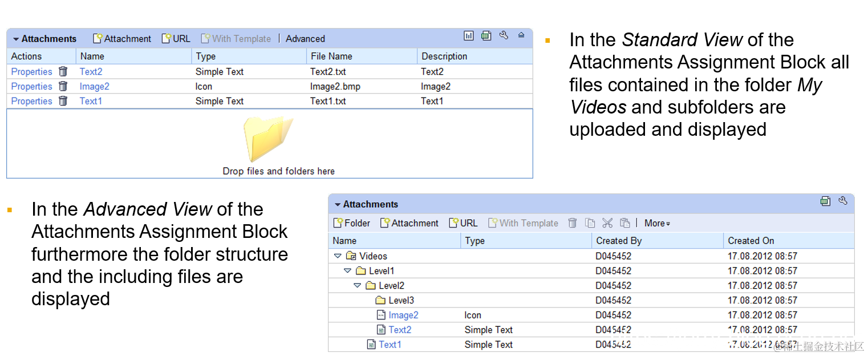Click the 'Text1.txt' file name cell
The image size is (868, 356).
(328, 102)
